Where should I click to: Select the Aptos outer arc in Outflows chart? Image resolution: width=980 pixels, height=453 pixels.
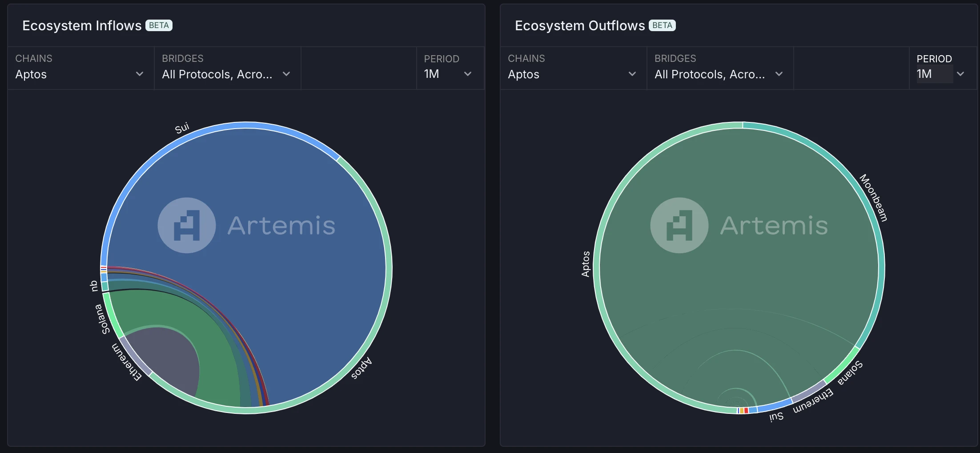coord(597,267)
